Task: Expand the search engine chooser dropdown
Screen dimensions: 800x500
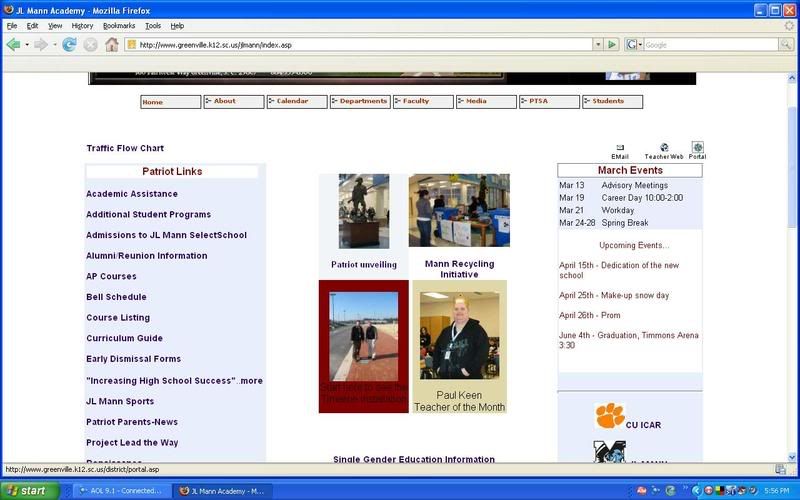Action: click(x=640, y=45)
